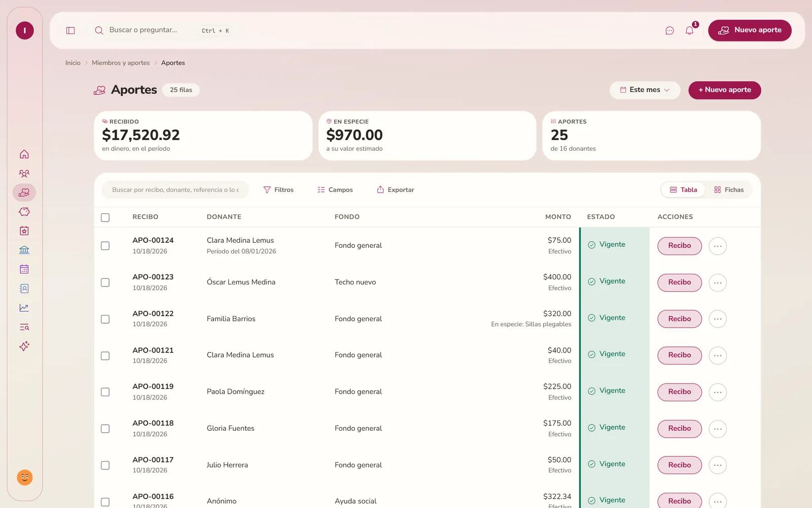Viewport: 812px width, 508px height.
Task: Open more actions menu for APO-00123
Action: click(718, 282)
